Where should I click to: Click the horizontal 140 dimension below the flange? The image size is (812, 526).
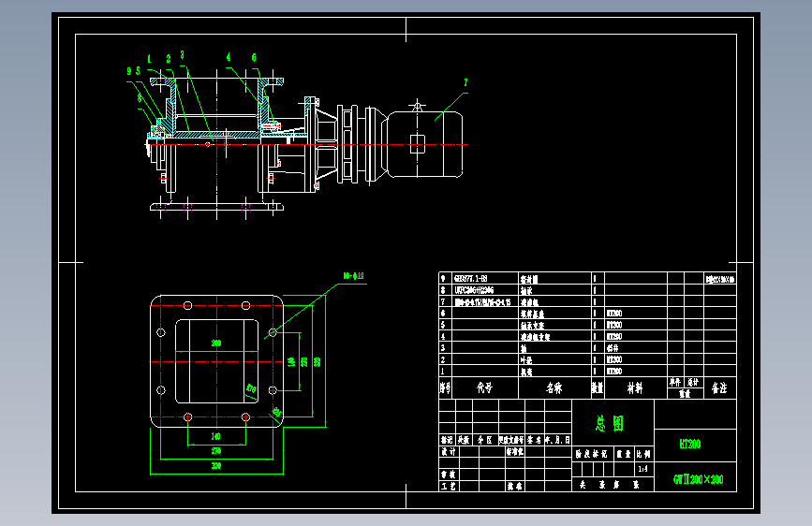click(216, 436)
